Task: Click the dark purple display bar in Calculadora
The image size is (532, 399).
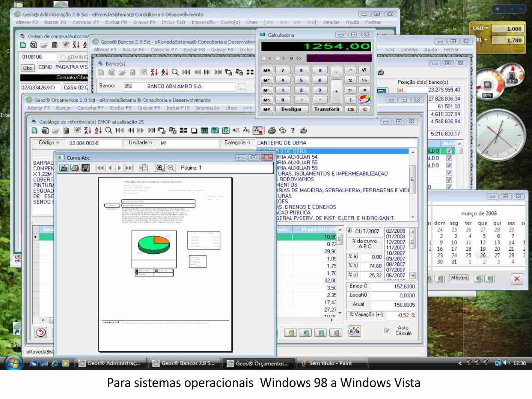Action: [x=339, y=58]
